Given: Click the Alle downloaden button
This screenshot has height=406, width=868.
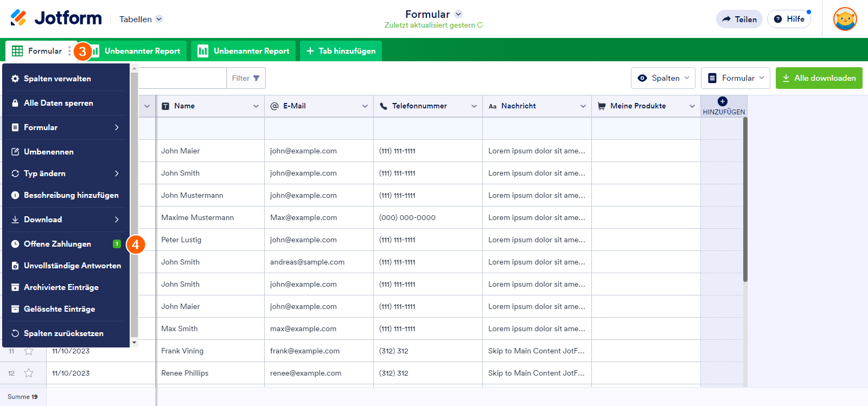Looking at the screenshot, I should [x=819, y=78].
